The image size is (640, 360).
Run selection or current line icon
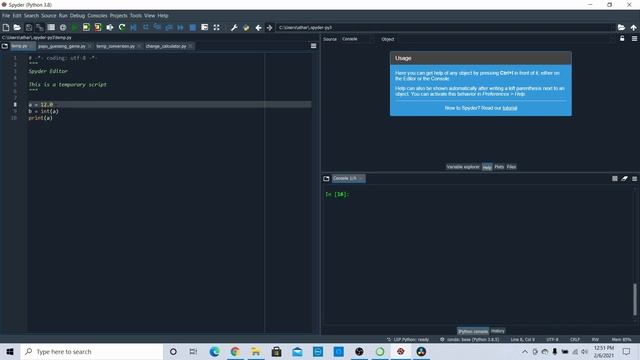(x=110, y=27)
